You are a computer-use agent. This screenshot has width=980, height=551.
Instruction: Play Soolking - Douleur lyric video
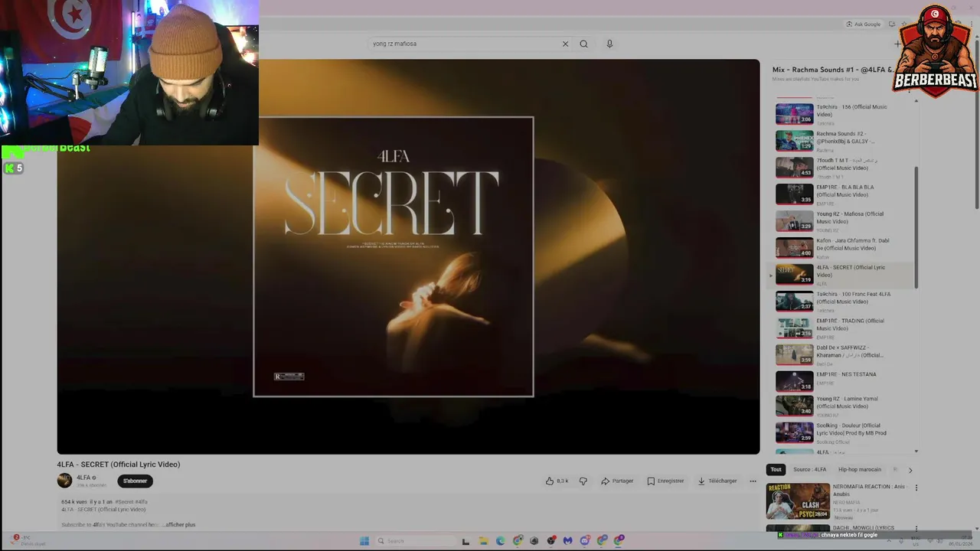(842, 432)
